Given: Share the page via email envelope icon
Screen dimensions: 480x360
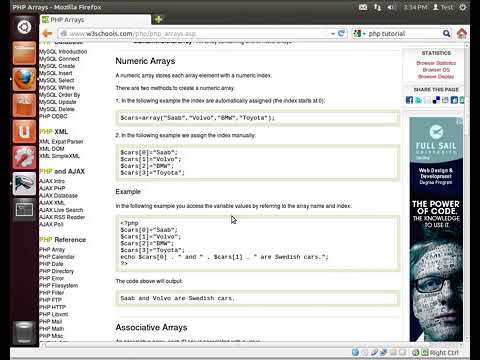Looking at the screenshot, I should 445,100.
